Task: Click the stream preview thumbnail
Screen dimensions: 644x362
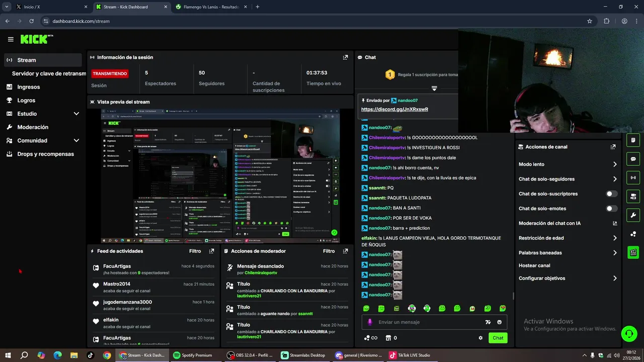Action: [220, 176]
